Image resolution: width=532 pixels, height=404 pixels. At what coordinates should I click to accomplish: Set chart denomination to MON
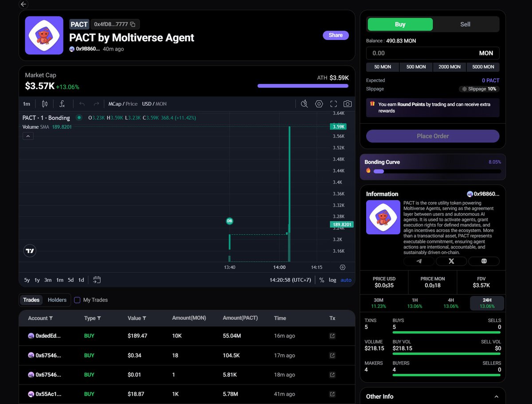point(161,104)
